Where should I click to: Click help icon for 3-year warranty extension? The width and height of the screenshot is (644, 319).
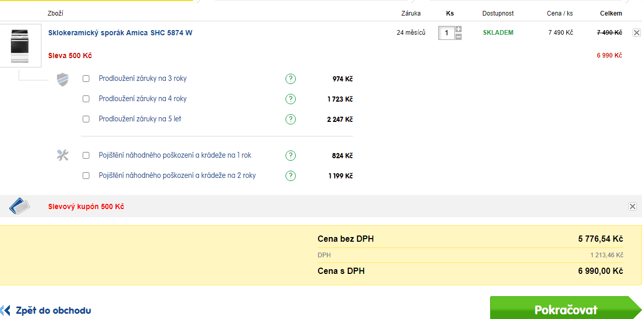click(x=291, y=79)
